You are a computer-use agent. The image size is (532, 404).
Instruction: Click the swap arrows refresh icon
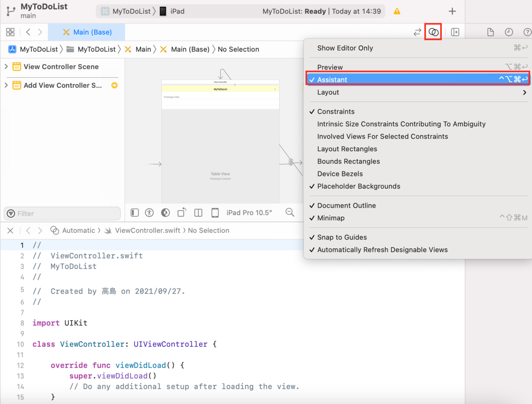coord(417,32)
